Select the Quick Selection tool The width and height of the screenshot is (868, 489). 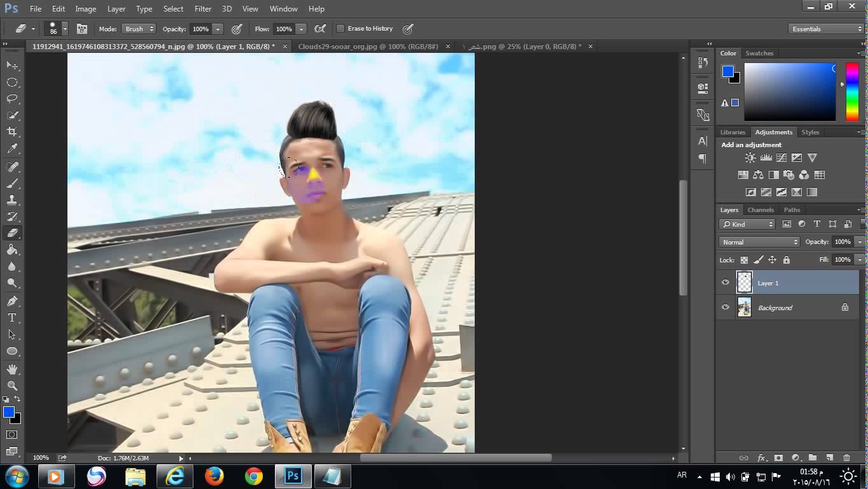coord(12,115)
